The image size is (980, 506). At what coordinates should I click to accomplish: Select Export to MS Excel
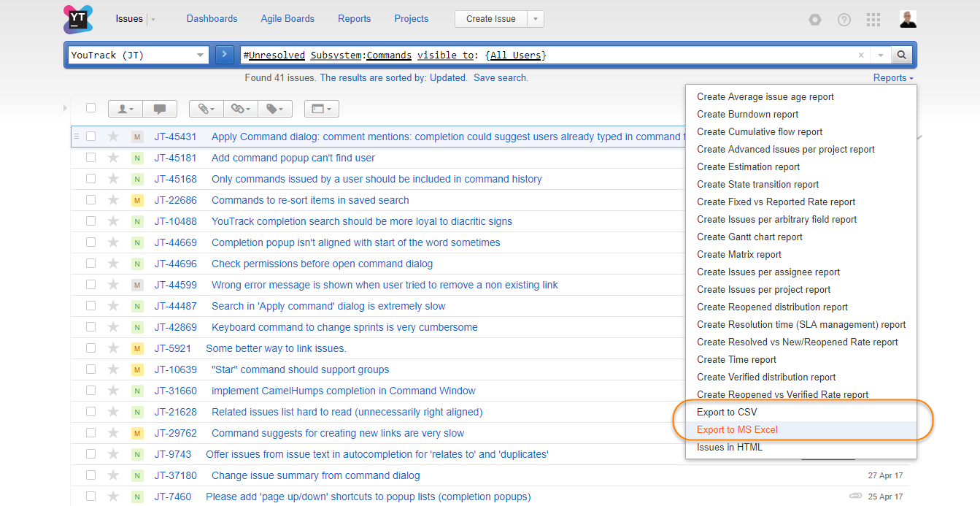coord(737,430)
